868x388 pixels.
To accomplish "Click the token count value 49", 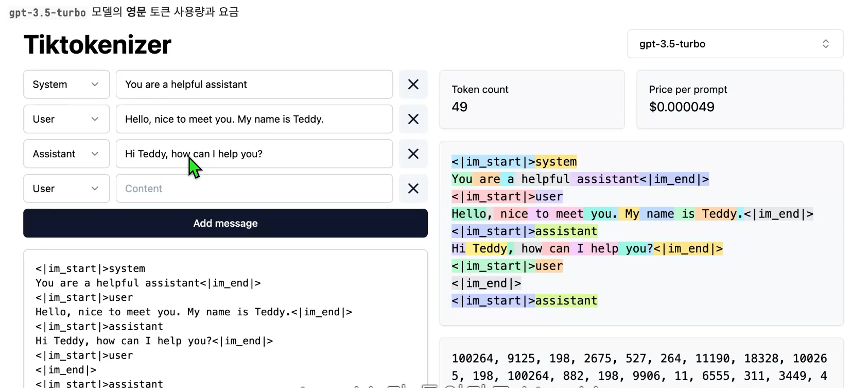I will click(x=459, y=107).
